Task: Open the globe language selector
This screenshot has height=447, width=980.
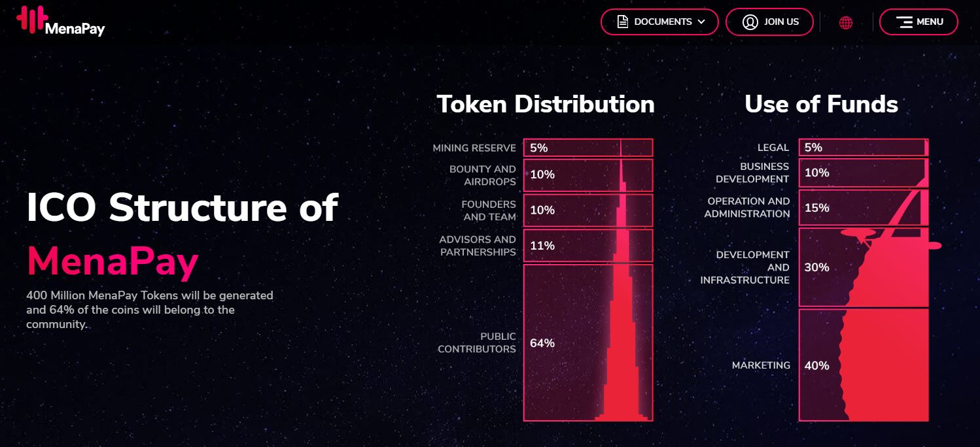Action: pyautogui.click(x=846, y=22)
